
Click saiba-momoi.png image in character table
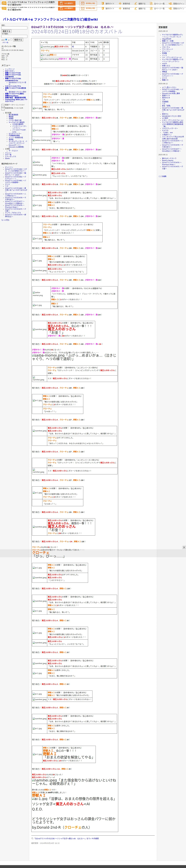point(50,59)
